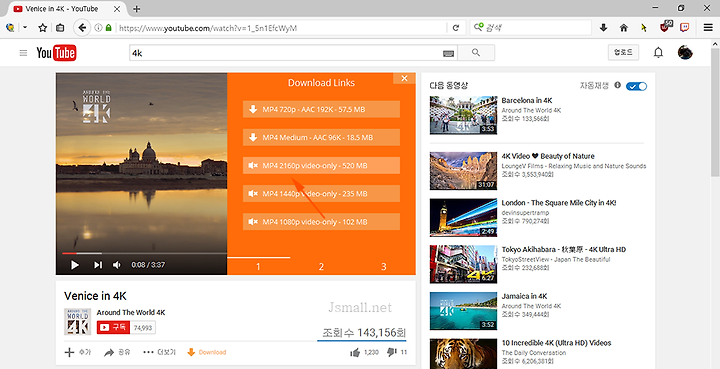Download MP4 1080p video-only 102 MB

321,222
